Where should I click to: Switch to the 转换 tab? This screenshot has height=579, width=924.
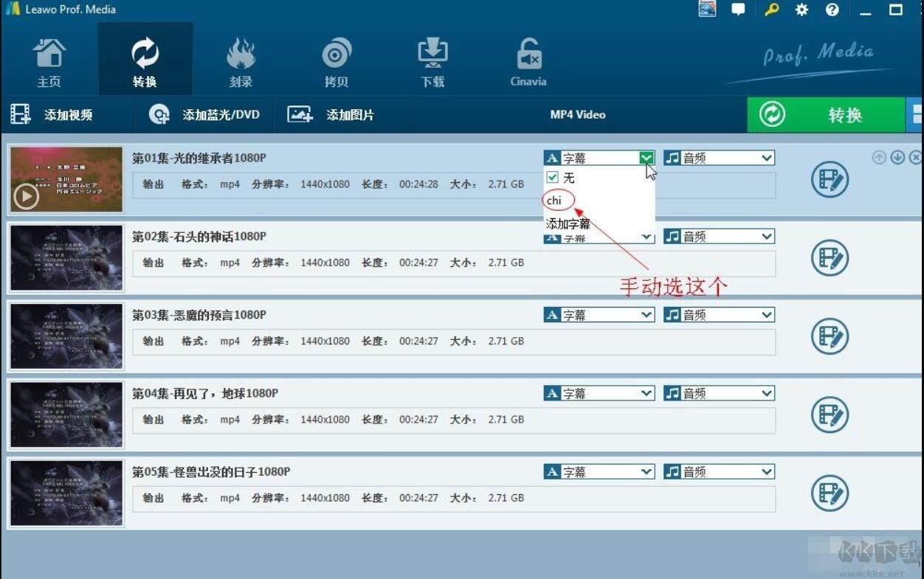pyautogui.click(x=145, y=59)
